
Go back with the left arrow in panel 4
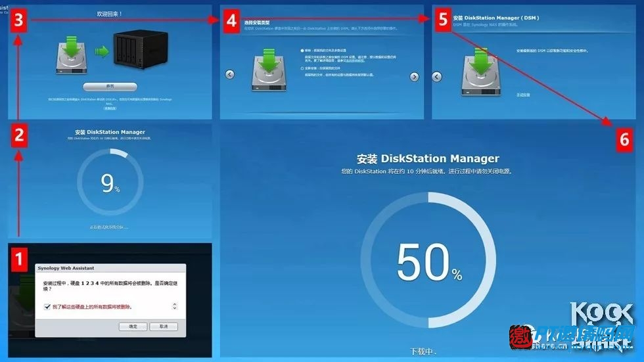pyautogui.click(x=230, y=74)
